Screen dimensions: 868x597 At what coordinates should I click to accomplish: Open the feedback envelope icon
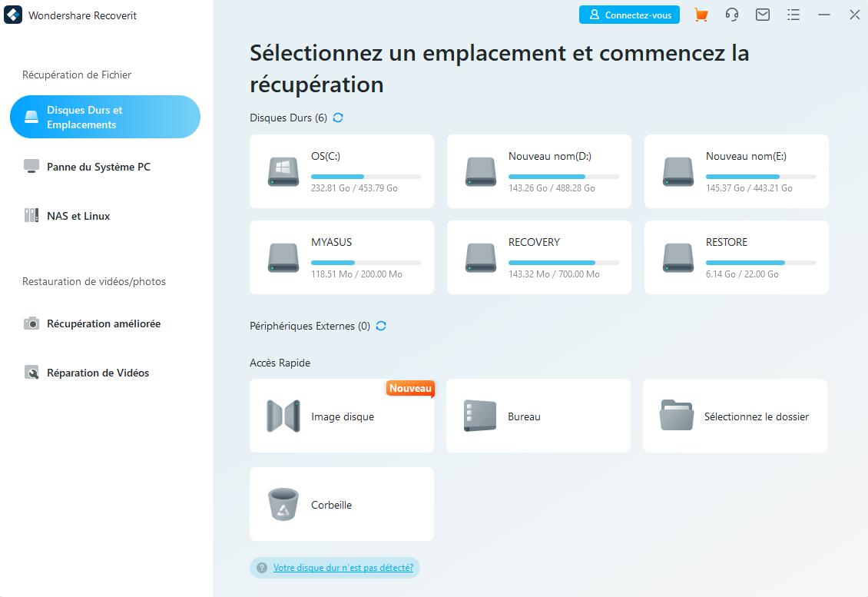tap(762, 14)
